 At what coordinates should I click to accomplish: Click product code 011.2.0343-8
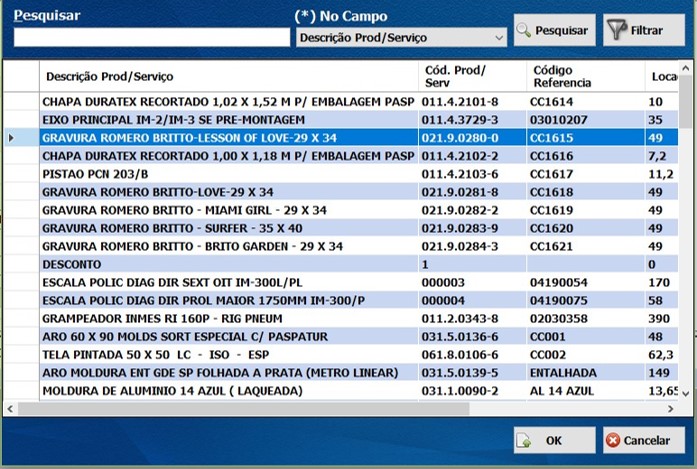coord(460,319)
